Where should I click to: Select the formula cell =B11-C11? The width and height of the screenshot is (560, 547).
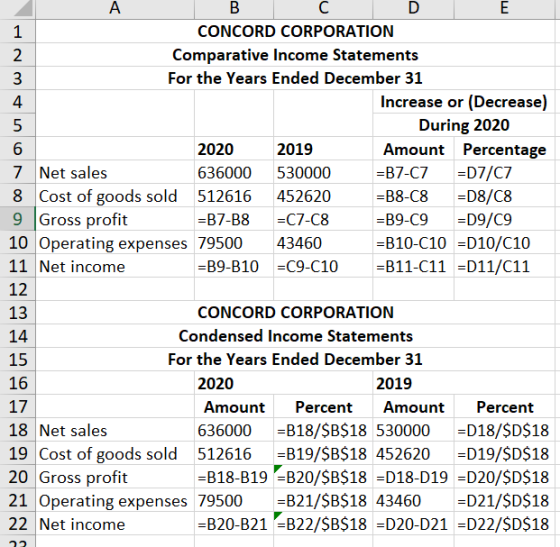(414, 266)
